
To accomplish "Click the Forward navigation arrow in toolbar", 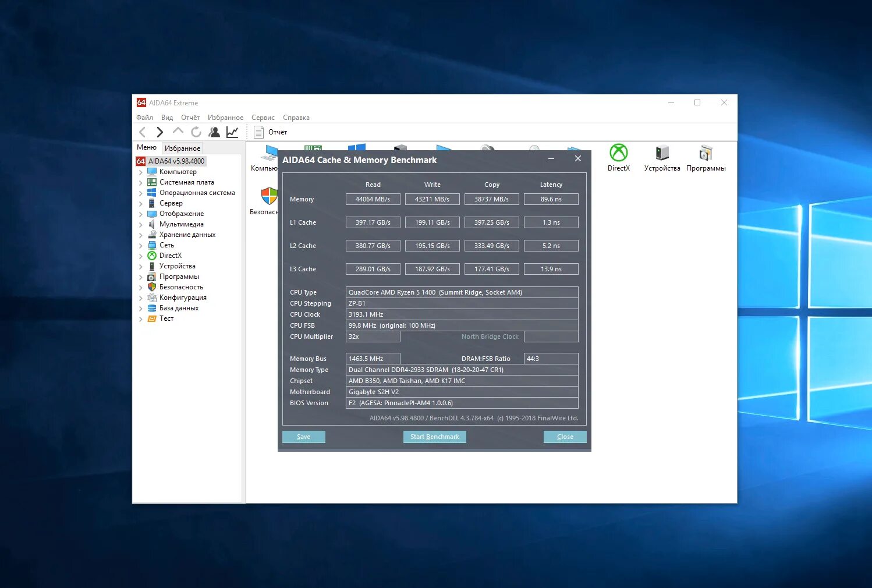I will pos(160,132).
